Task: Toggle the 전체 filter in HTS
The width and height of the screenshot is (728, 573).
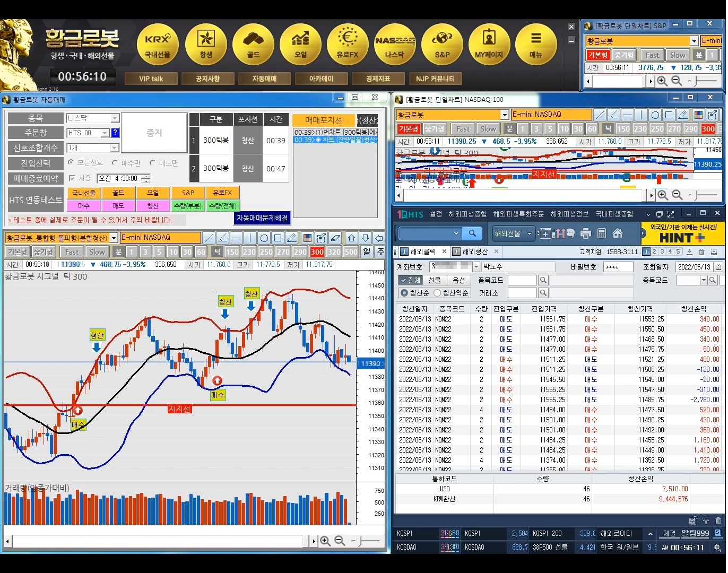Action: point(411,280)
